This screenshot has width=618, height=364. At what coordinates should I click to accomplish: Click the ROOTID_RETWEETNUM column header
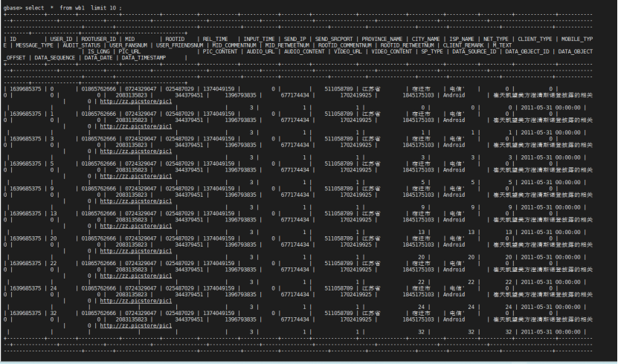click(407, 45)
